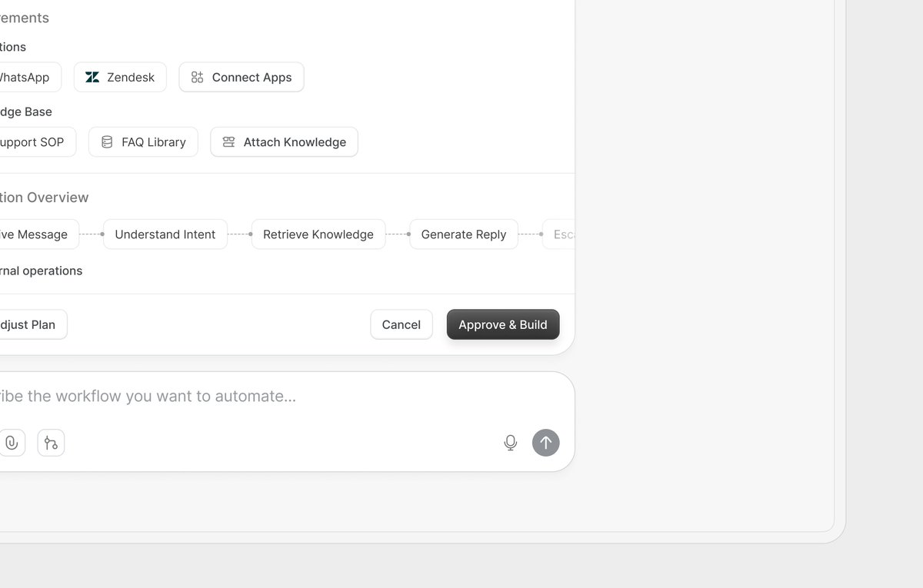
Task: Select the Generate Reply step
Action: (x=464, y=234)
